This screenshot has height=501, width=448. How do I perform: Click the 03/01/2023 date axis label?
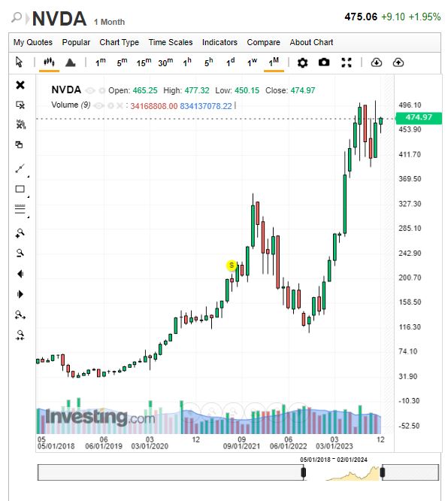point(334,446)
